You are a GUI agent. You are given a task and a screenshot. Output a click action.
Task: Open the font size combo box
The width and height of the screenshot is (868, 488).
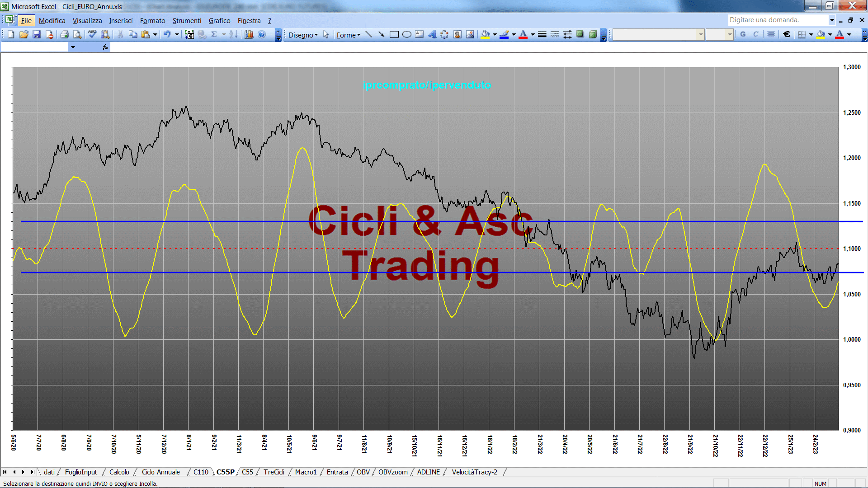point(719,34)
